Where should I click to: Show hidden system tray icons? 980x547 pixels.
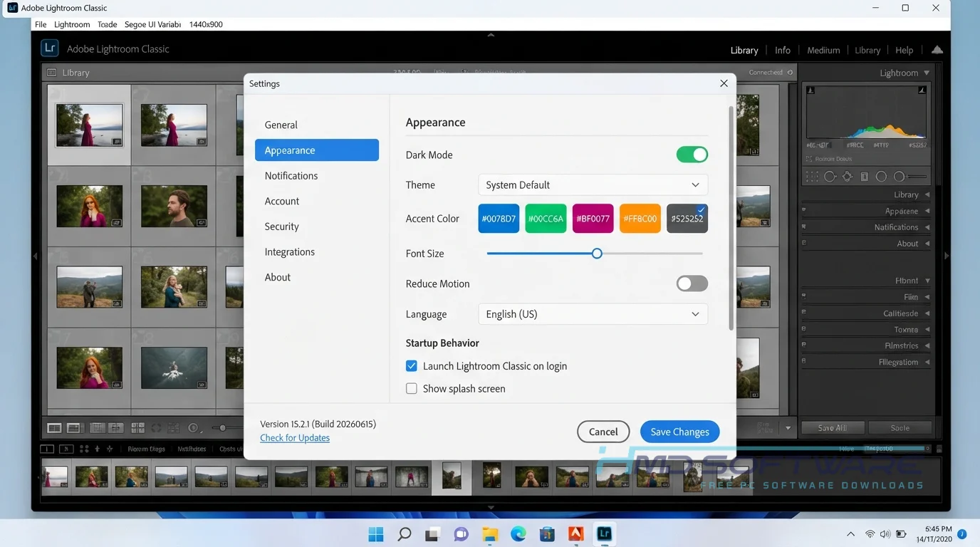[x=850, y=534]
